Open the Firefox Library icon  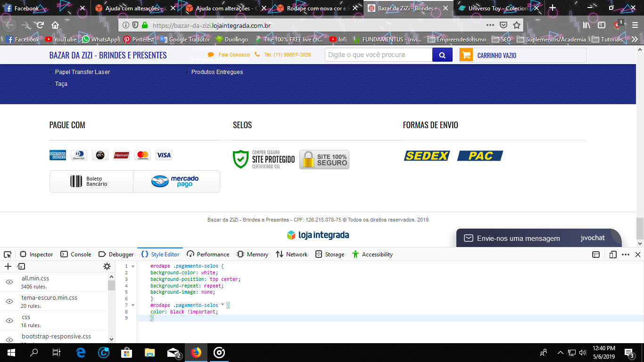[586, 25]
